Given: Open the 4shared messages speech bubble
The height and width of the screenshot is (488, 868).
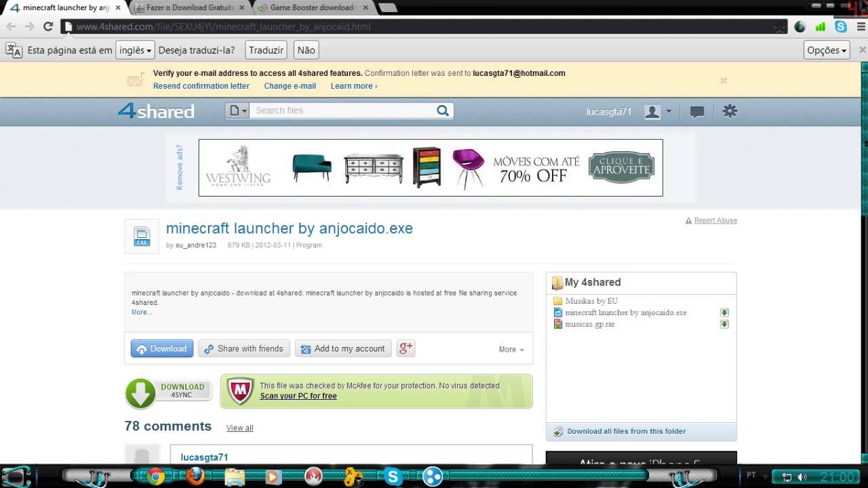Looking at the screenshot, I should (x=696, y=112).
